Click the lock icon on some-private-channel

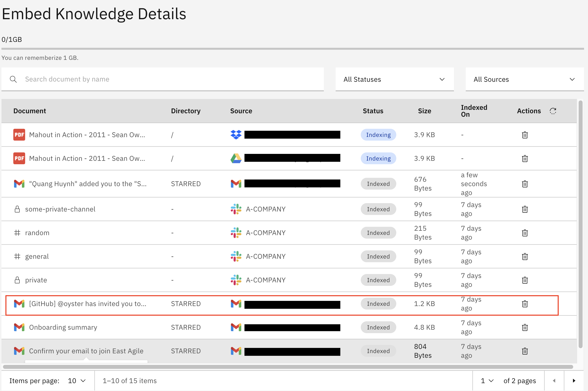point(17,209)
